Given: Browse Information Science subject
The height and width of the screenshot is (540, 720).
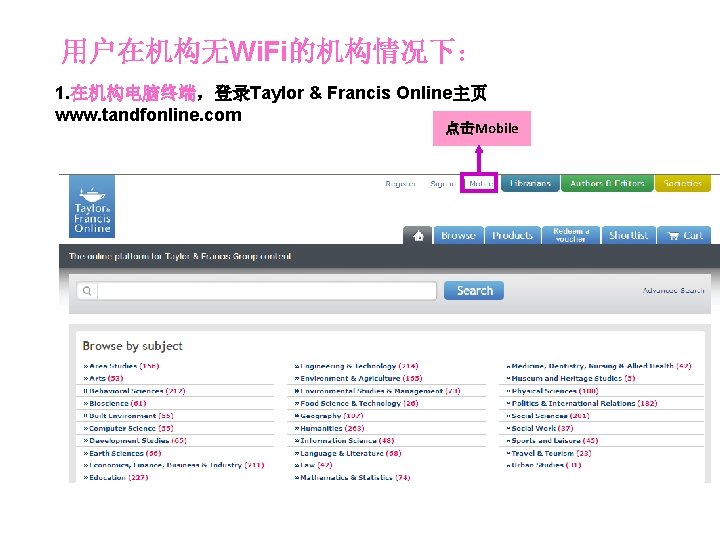Looking at the screenshot, I should [344, 440].
